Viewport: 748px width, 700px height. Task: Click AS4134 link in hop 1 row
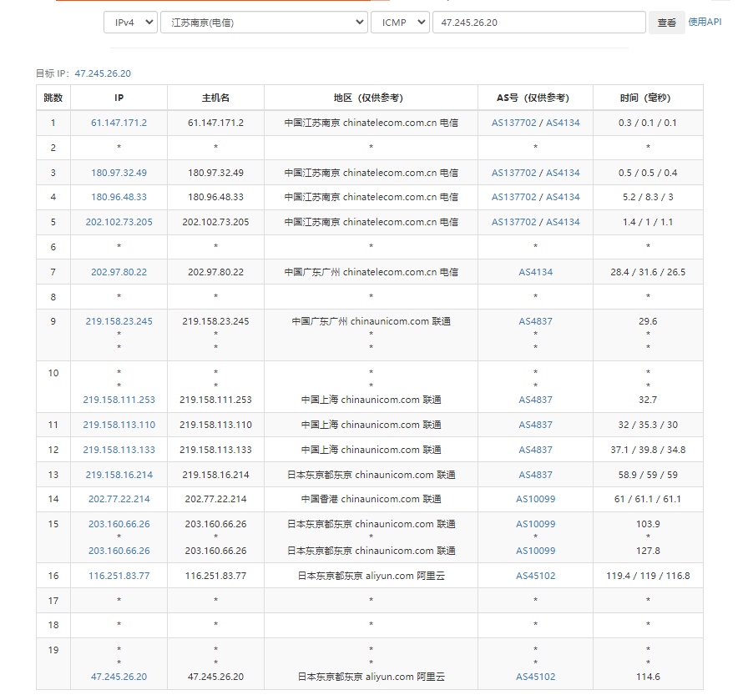pyautogui.click(x=563, y=123)
